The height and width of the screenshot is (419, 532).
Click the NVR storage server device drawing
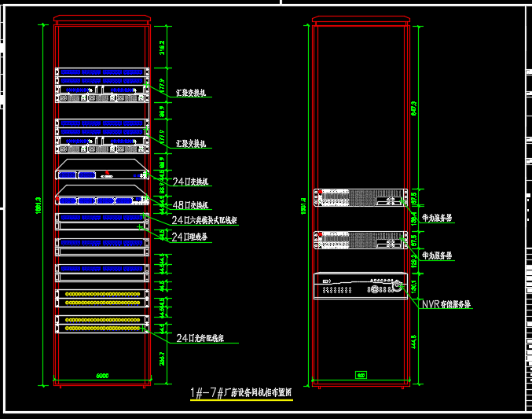pos(361,286)
